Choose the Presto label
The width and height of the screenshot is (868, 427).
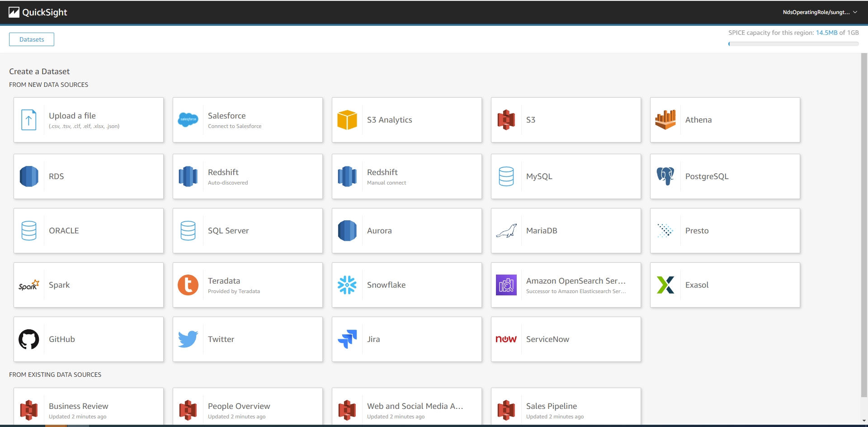[x=697, y=231]
